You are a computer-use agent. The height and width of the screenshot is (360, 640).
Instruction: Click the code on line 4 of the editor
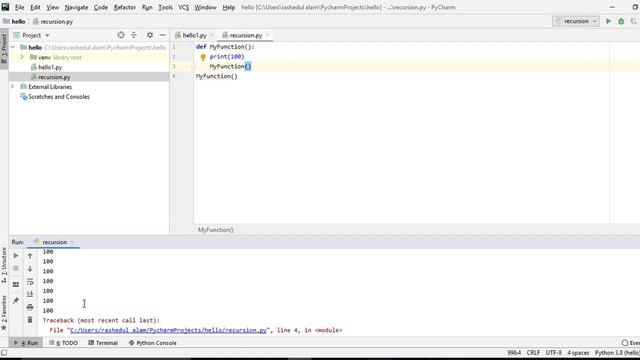(216, 76)
